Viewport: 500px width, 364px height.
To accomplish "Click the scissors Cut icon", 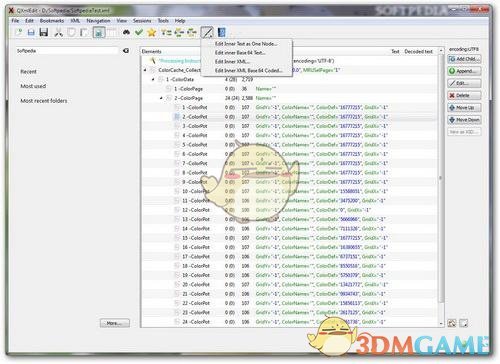I will click(59, 32).
